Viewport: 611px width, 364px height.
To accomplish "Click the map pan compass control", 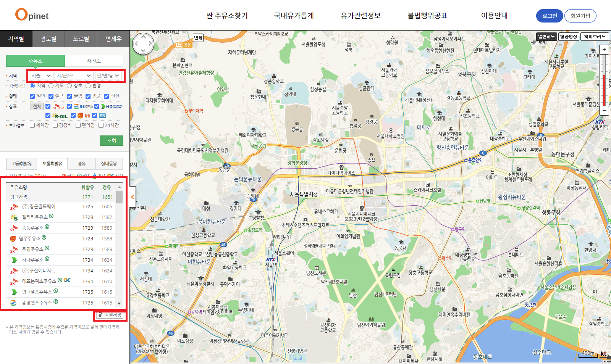I will click(x=143, y=44).
